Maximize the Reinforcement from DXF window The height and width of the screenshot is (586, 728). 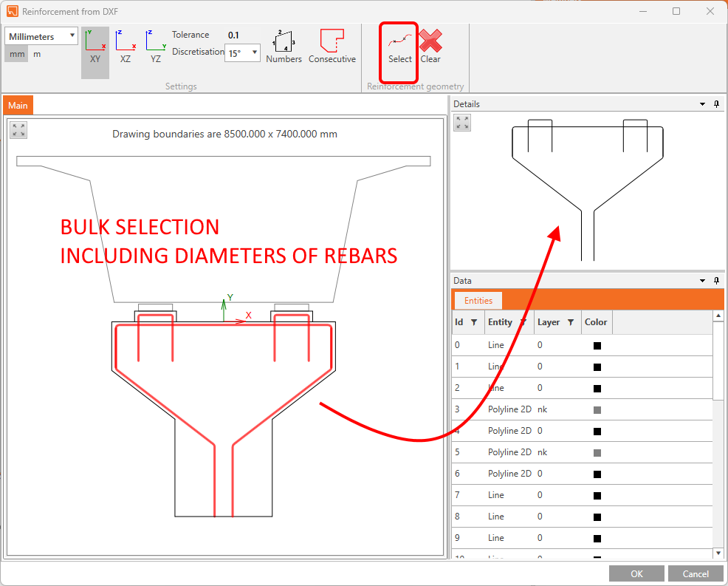click(676, 11)
